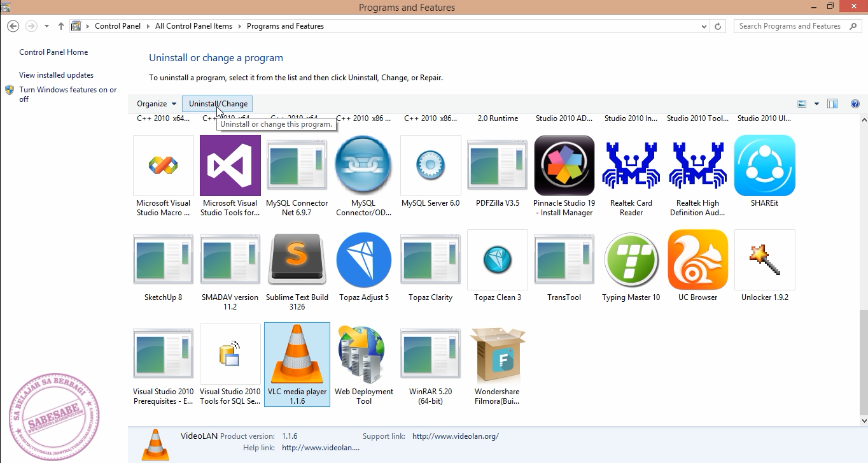Expand breadcrumb arrow after All Control Panel Items
This screenshot has width=868, height=463.
tap(240, 26)
